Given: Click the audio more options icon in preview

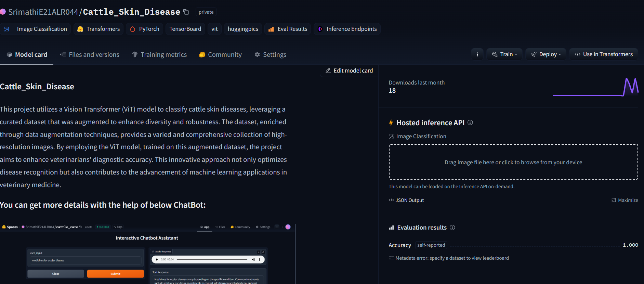Looking at the screenshot, I should click(x=260, y=259).
